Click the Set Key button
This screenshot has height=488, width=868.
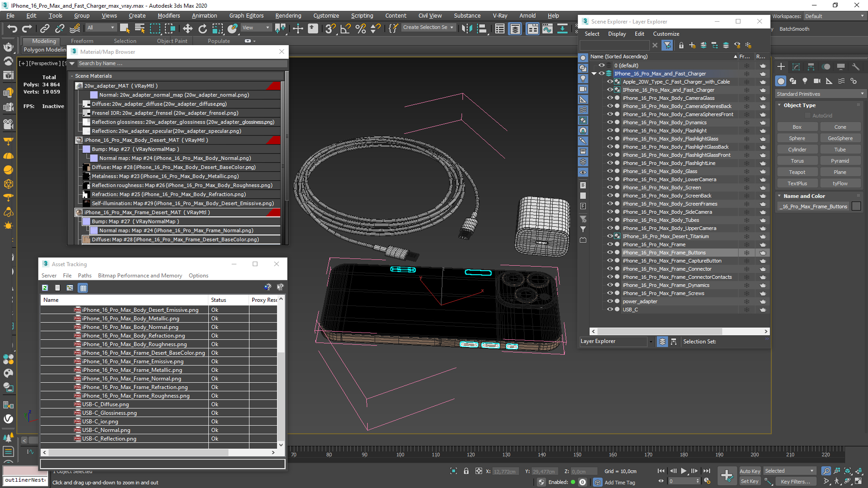coord(750,482)
